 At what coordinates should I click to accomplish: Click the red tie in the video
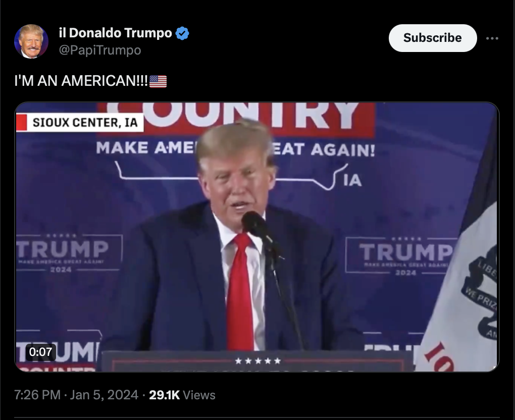pos(241,292)
